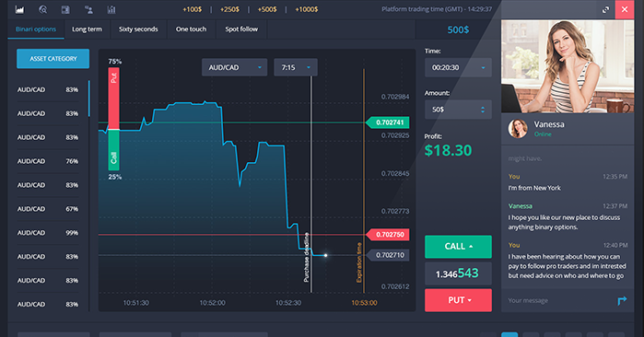The height and width of the screenshot is (337, 644).
Task: Switch to the Binari options tab
Action: (x=36, y=29)
